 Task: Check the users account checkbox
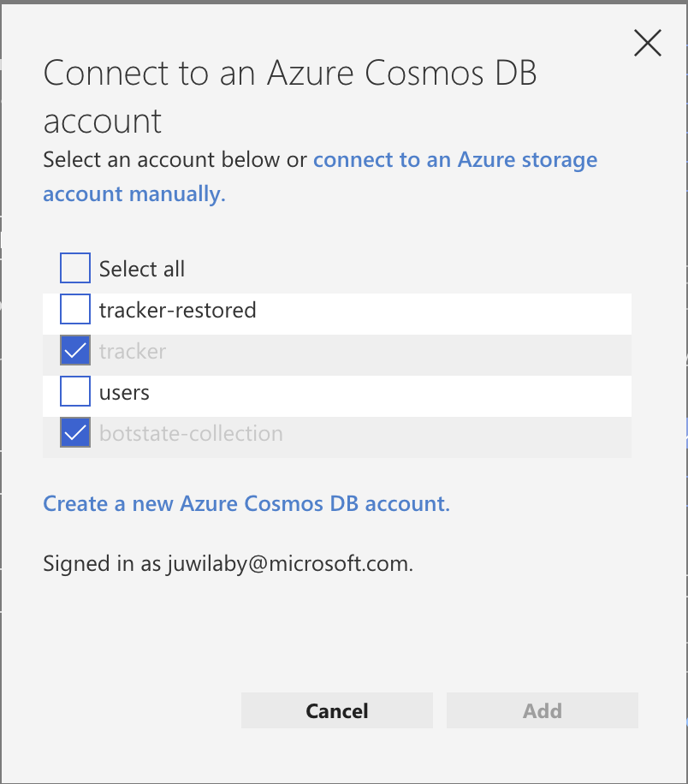(x=75, y=392)
